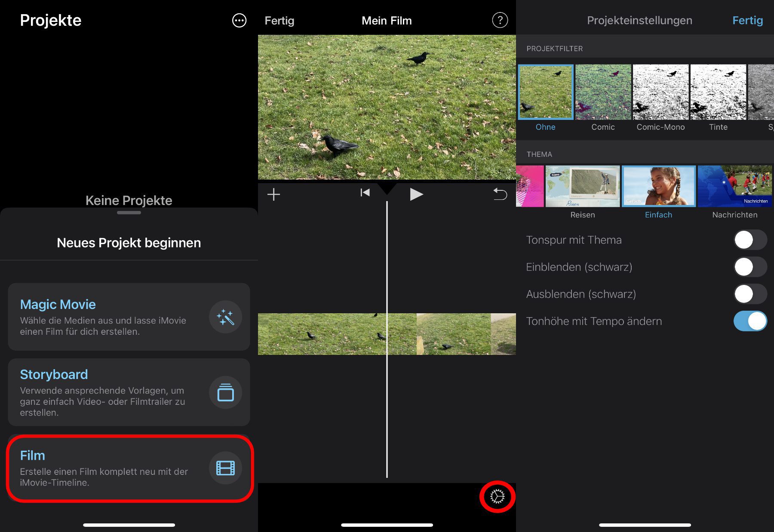Choose the Film project option
This screenshot has width=774, height=532.
click(129, 468)
